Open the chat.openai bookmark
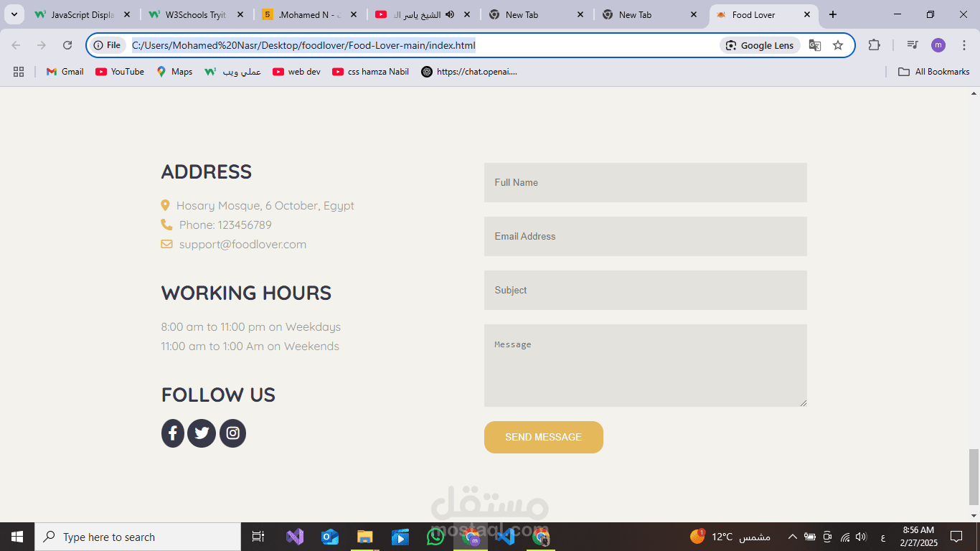 click(469, 72)
